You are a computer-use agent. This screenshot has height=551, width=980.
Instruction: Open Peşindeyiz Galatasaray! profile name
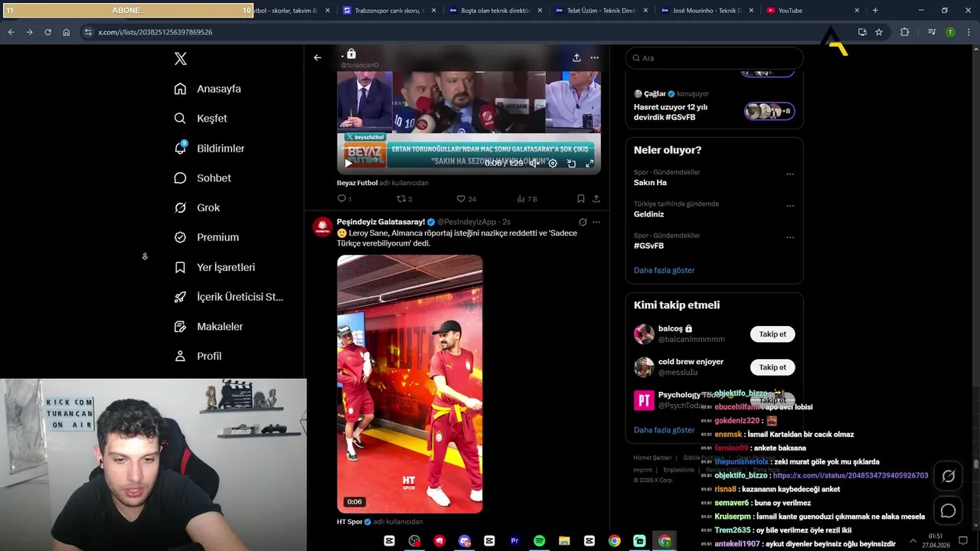pyautogui.click(x=381, y=222)
